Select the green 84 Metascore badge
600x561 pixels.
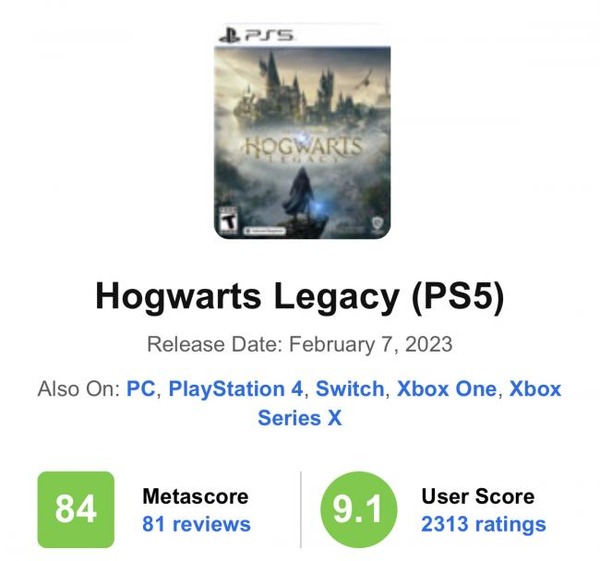[x=76, y=510]
